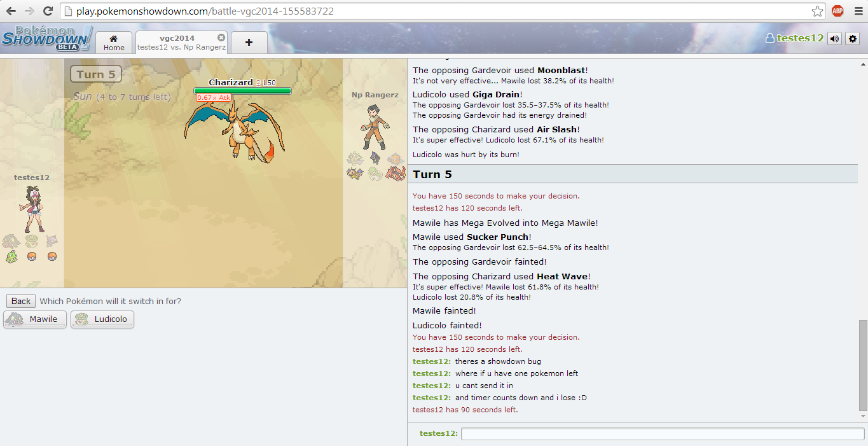868x446 pixels.
Task: Click the Np Rangerz trainer name label
Action: (x=375, y=95)
